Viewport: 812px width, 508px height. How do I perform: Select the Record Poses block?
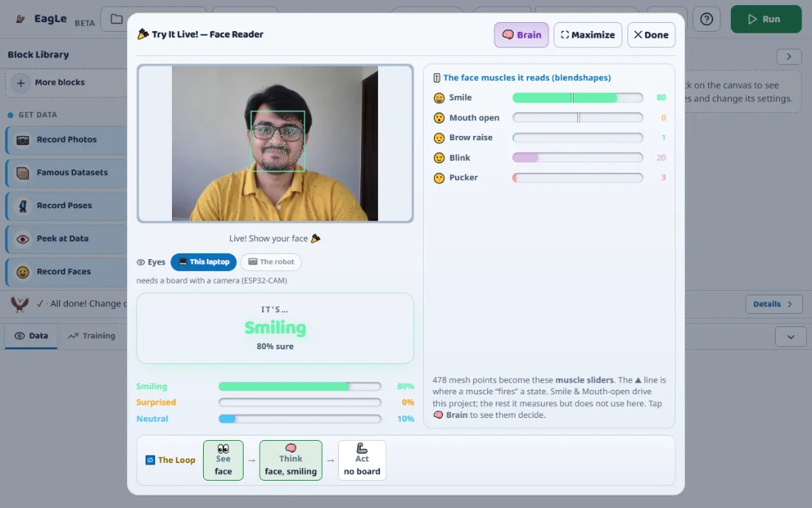(x=66, y=205)
